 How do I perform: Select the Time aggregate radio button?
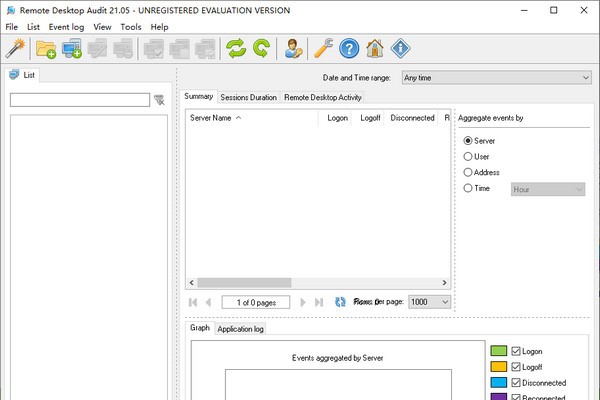[468, 188]
